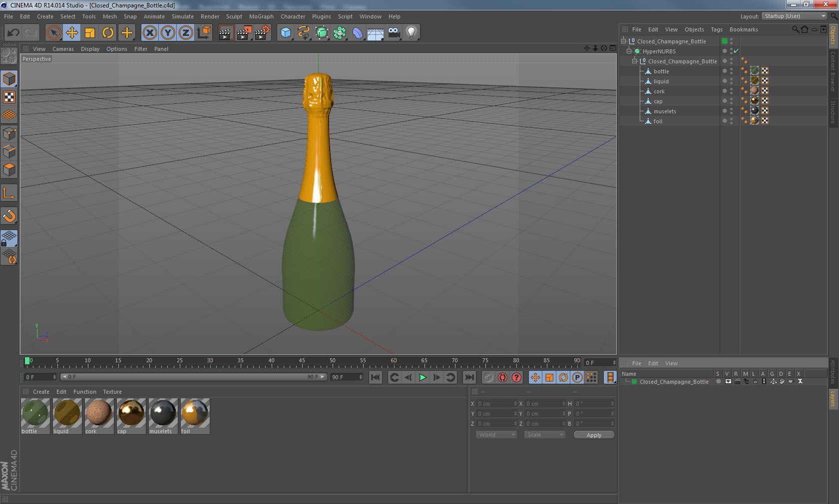Collapse top Closed_Champagne_Bottle root node
This screenshot has height=504, width=839.
tap(623, 41)
